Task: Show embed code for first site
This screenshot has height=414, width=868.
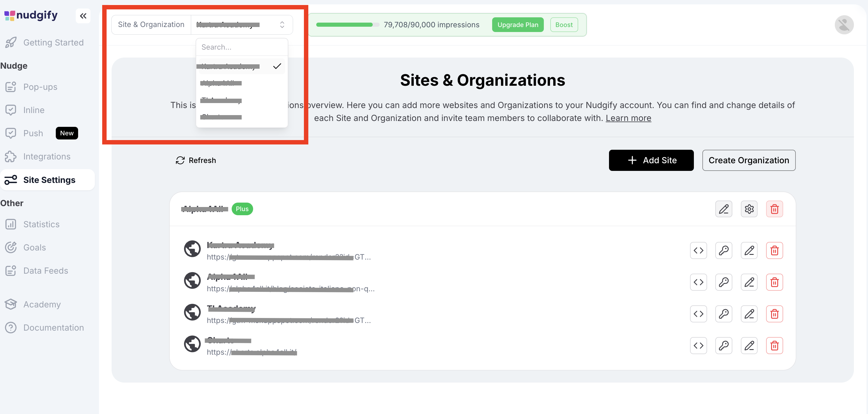Action: click(x=698, y=250)
